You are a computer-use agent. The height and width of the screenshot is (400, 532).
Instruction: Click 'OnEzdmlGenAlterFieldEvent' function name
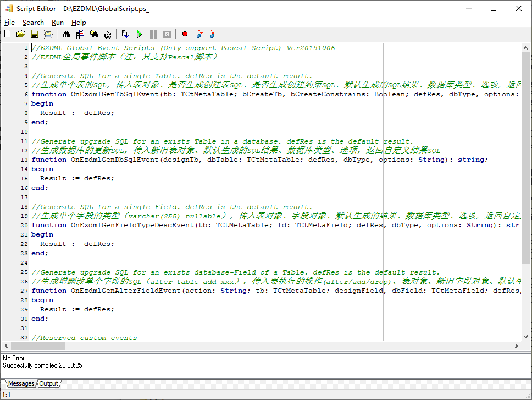point(125,291)
